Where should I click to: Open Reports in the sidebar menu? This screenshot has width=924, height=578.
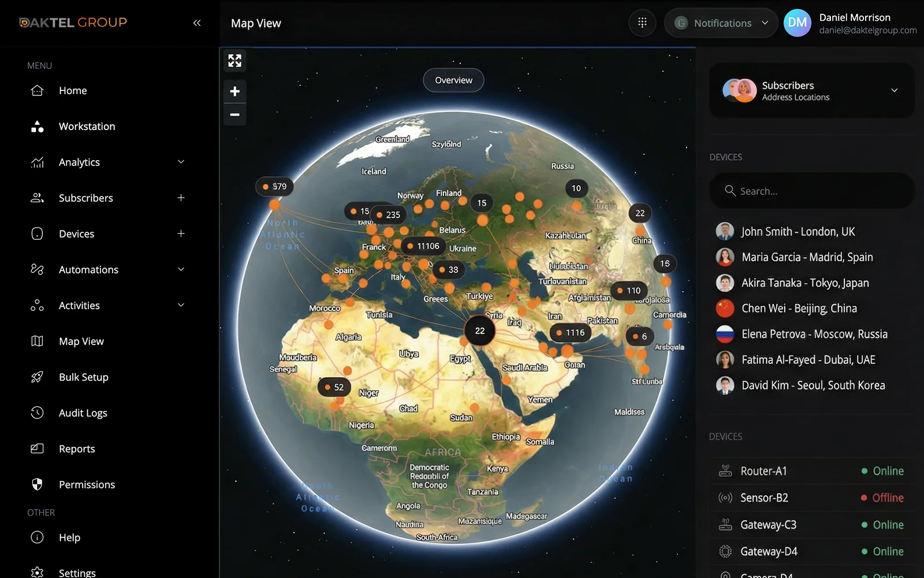pos(77,449)
